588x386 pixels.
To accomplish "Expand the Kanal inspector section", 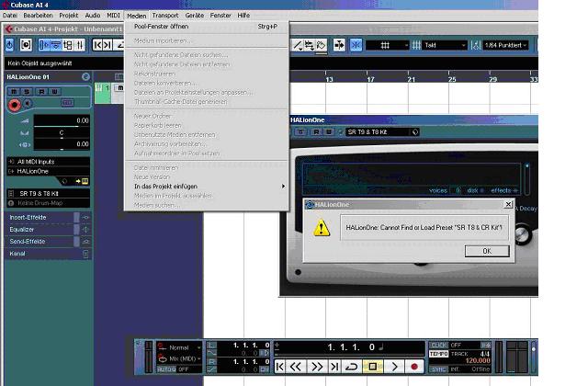I will tap(49, 254).
